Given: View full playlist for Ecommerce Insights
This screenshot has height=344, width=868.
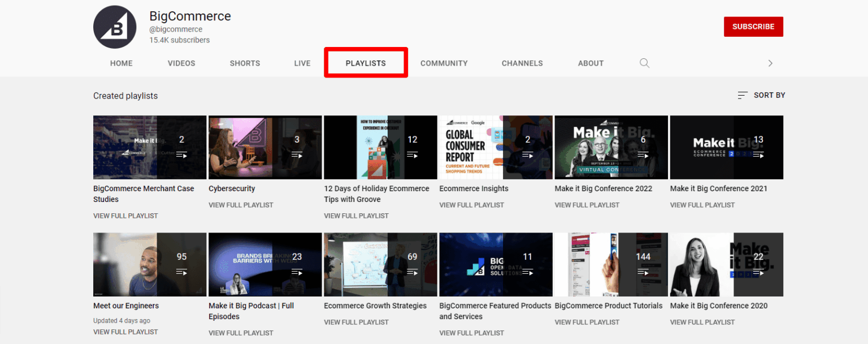Looking at the screenshot, I should (471, 205).
